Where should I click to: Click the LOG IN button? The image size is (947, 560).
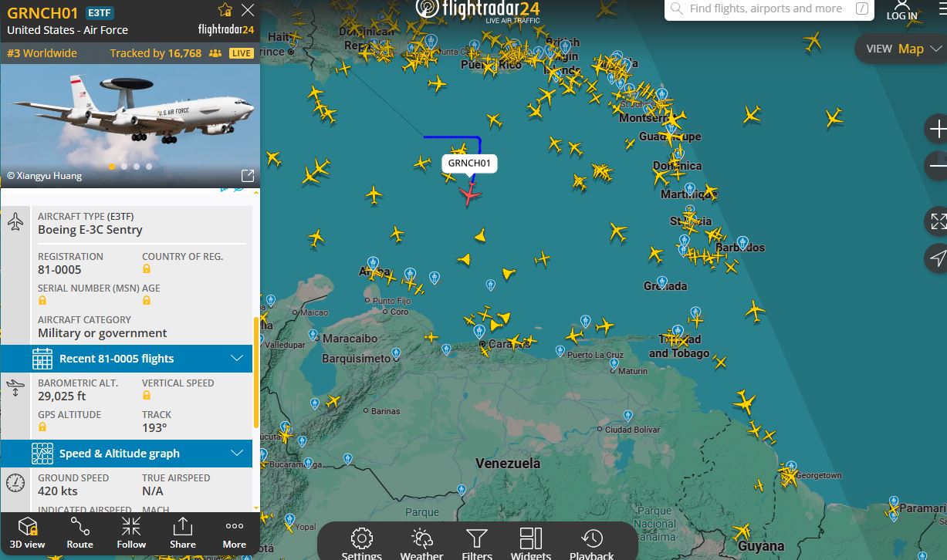click(x=901, y=11)
